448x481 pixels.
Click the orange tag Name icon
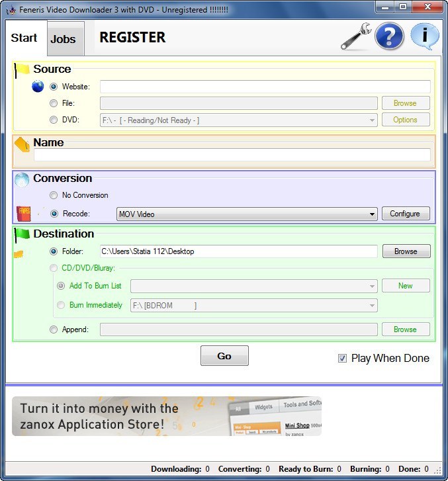tap(22, 144)
